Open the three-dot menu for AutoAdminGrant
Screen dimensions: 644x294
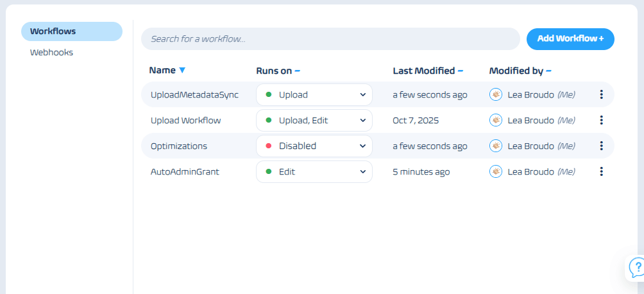(601, 171)
